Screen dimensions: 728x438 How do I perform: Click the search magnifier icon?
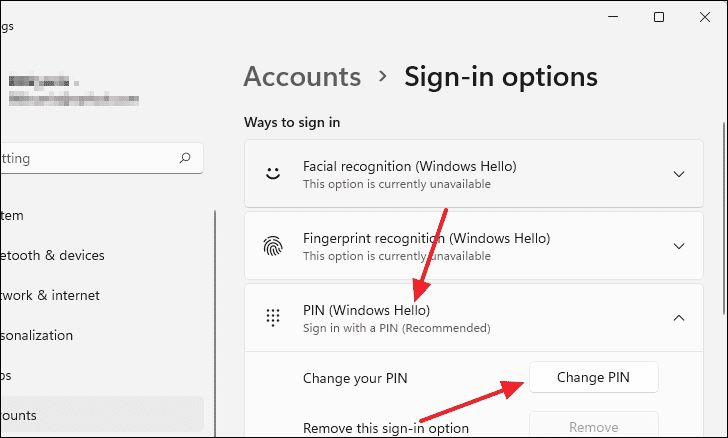point(185,158)
